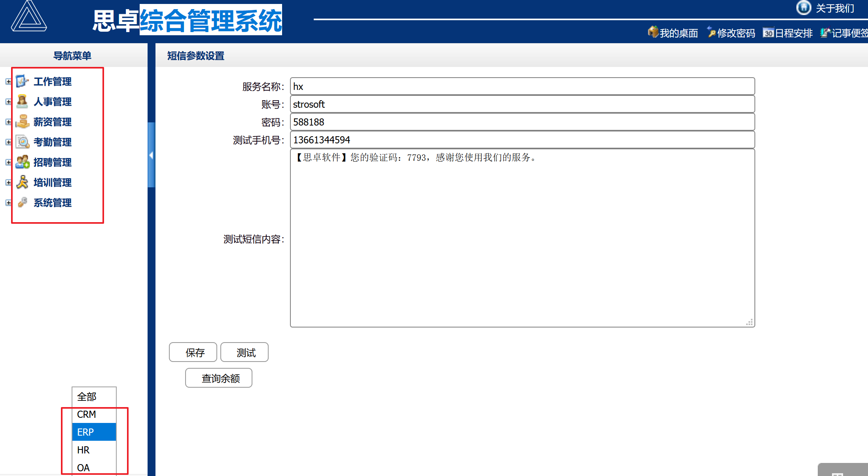Click the 测试 button
868x476 pixels.
coord(244,352)
